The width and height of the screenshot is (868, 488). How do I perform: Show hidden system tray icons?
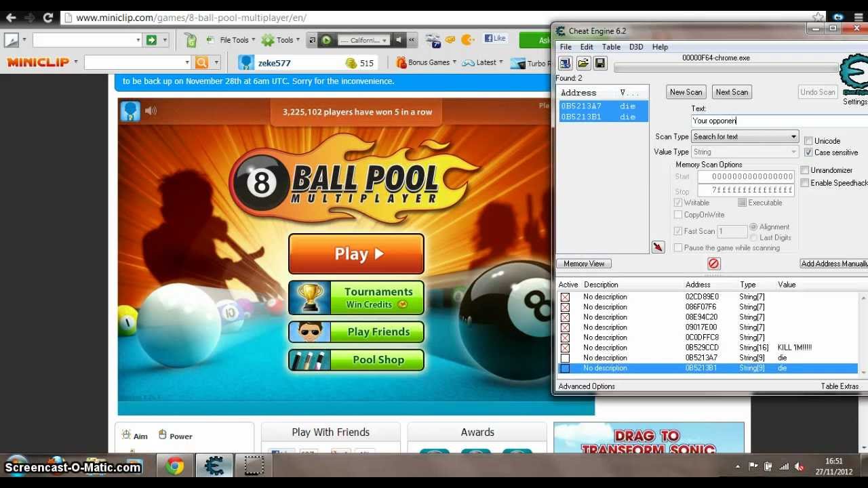pyautogui.click(x=737, y=466)
